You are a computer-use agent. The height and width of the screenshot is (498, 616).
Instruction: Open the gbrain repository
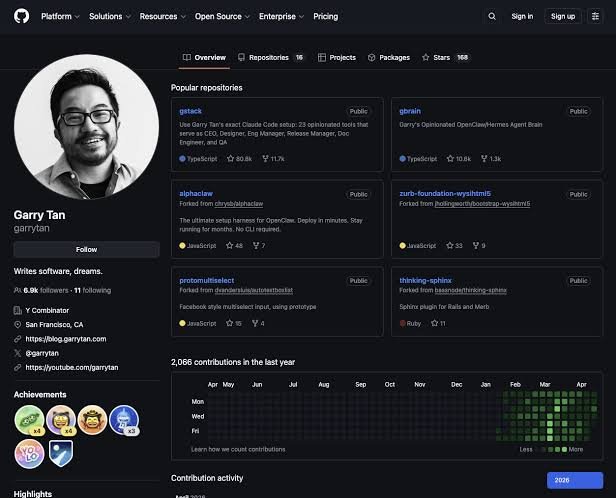[x=410, y=111]
